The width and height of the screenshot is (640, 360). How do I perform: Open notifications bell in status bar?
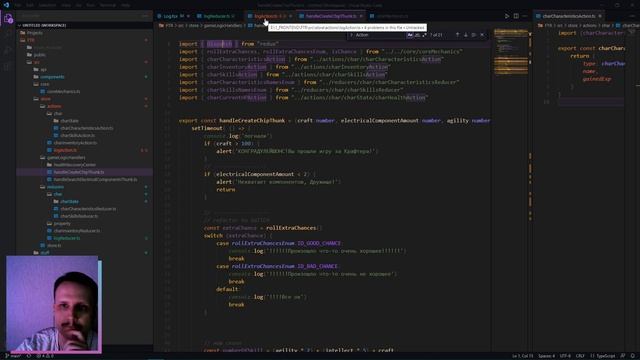click(632, 356)
